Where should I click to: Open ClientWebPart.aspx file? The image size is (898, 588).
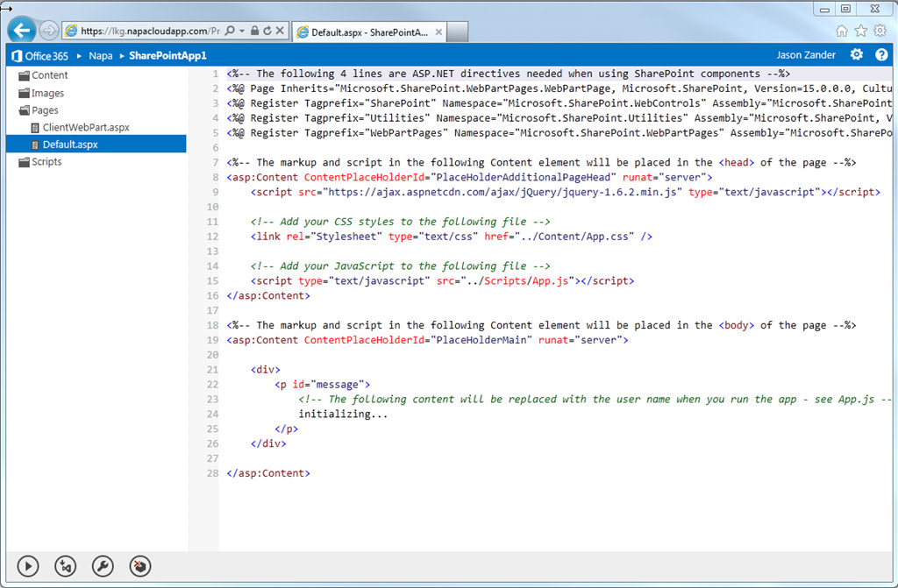click(x=86, y=128)
